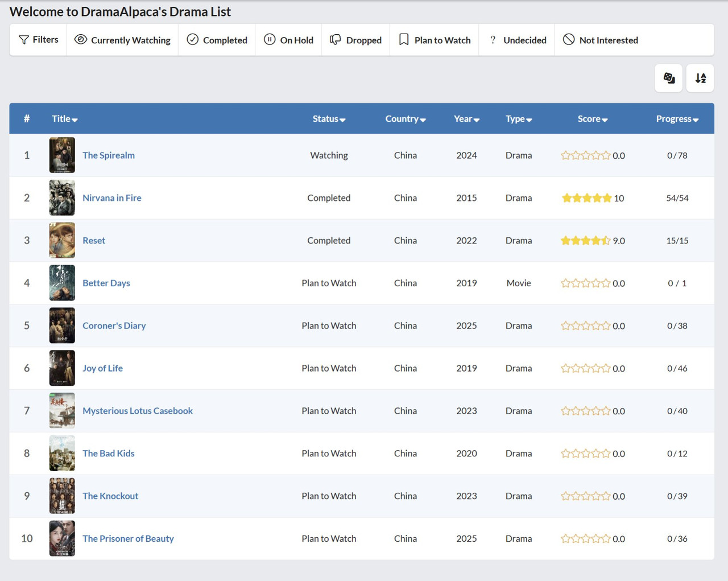Click The Prisoner of Beauty poster thumbnail
728x581 pixels.
click(62, 539)
